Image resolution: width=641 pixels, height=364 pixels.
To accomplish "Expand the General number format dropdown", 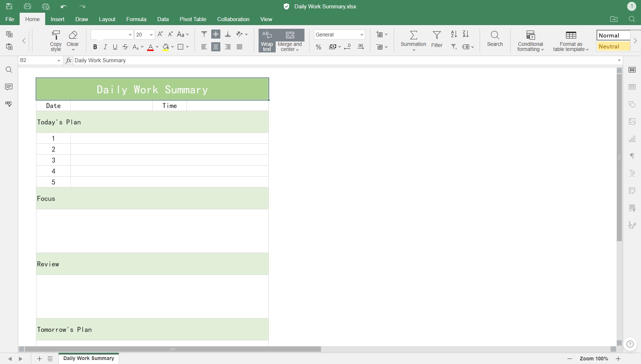I will tap(362, 35).
